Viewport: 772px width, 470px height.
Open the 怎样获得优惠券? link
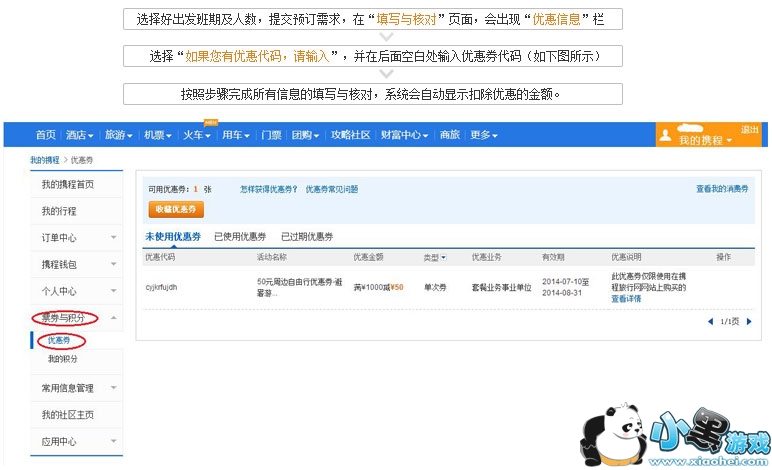pyautogui.click(x=268, y=189)
